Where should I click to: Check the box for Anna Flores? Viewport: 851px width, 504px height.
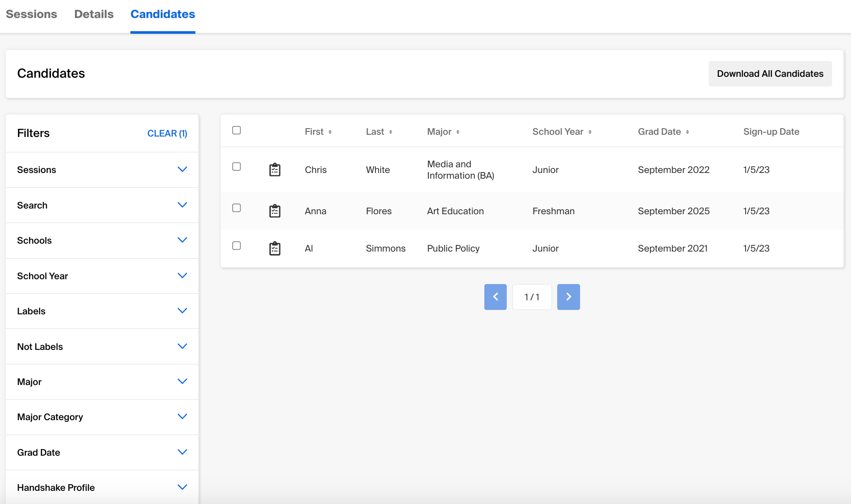[236, 208]
